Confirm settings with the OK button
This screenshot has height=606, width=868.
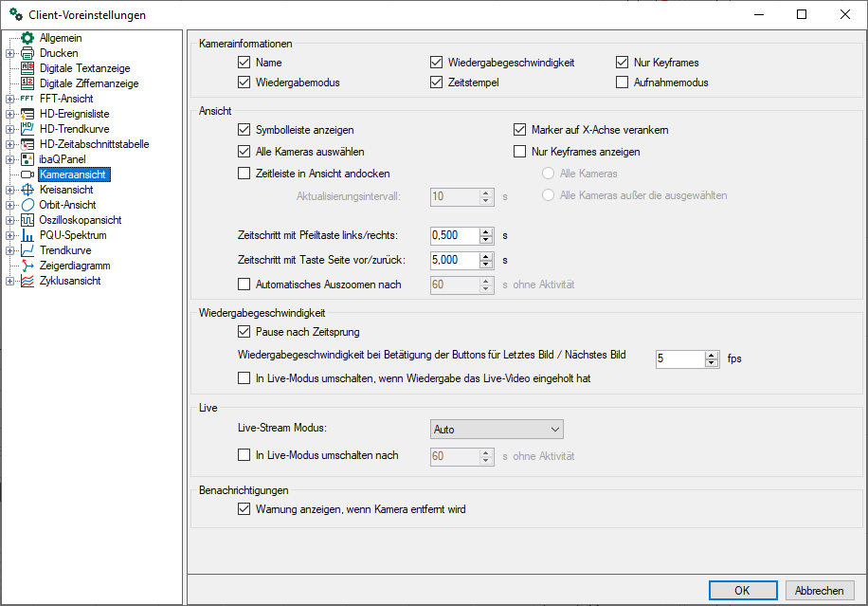point(742,590)
